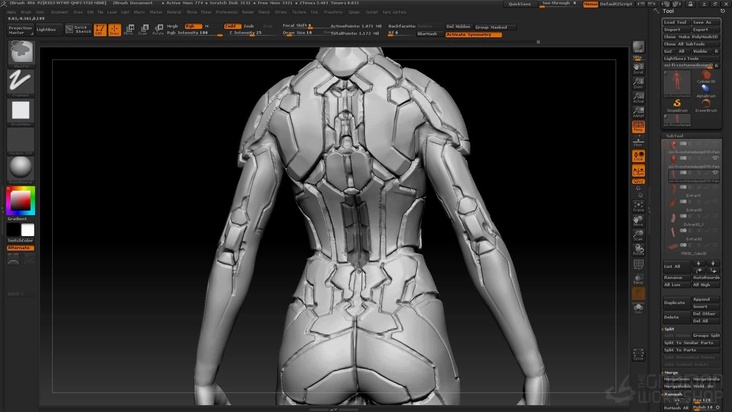Viewport: 732px width, 412px height.
Task: Toggle Zadd sculpt mode
Action: [x=232, y=26]
